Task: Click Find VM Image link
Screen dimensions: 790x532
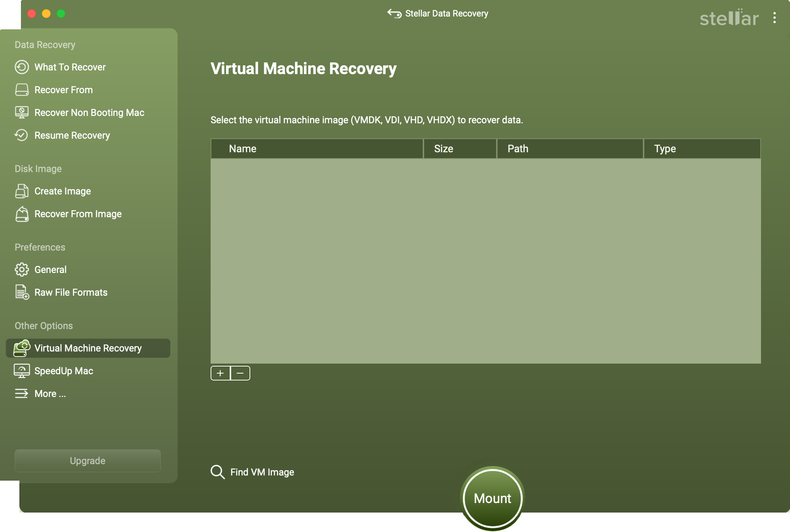Action: pos(262,472)
